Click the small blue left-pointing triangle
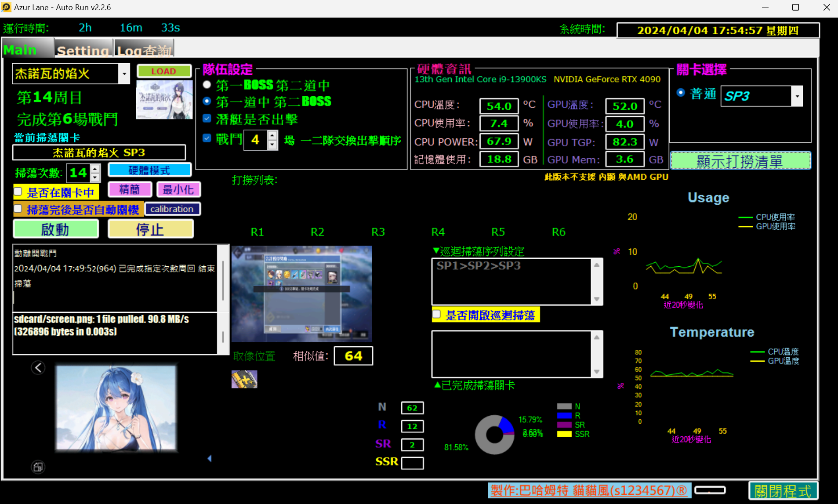 coord(210,458)
